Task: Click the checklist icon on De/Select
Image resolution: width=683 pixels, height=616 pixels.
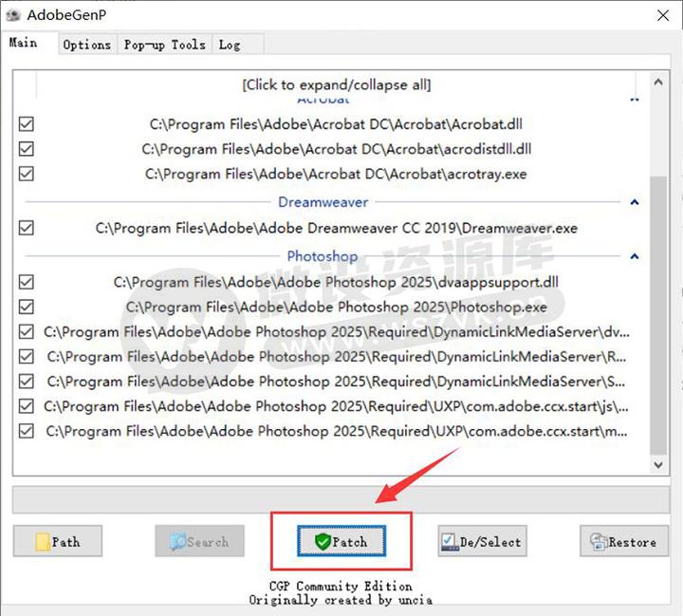Action: click(449, 542)
